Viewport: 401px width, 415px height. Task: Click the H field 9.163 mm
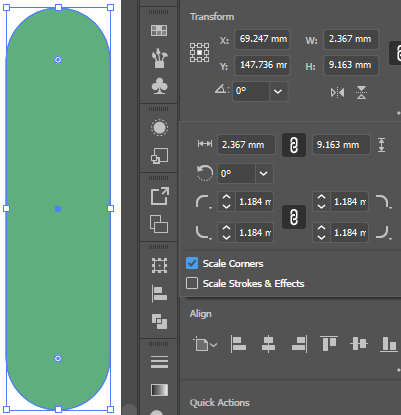coord(351,65)
